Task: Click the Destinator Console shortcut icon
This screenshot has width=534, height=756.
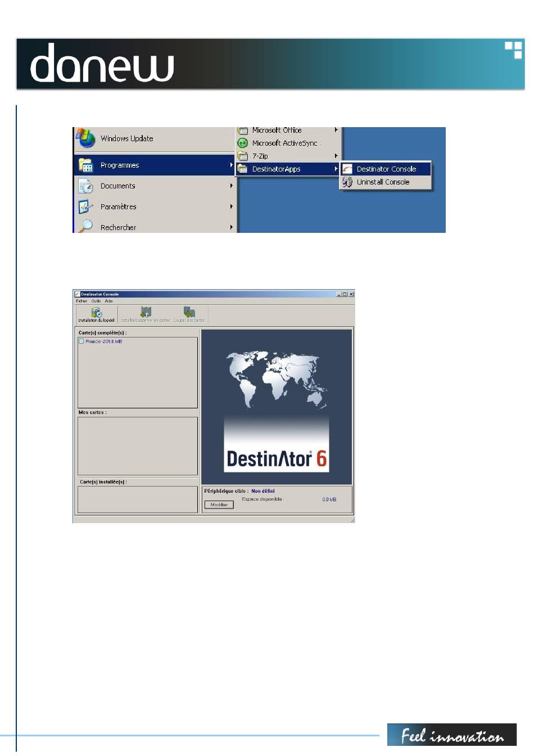Action: point(347,169)
